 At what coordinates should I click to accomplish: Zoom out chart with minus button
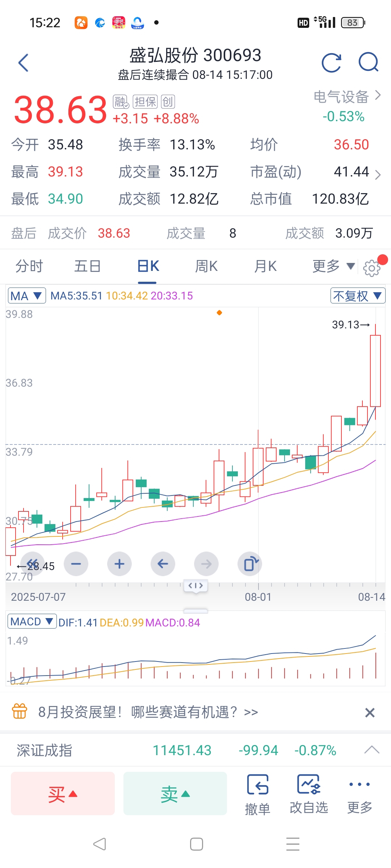(x=76, y=564)
